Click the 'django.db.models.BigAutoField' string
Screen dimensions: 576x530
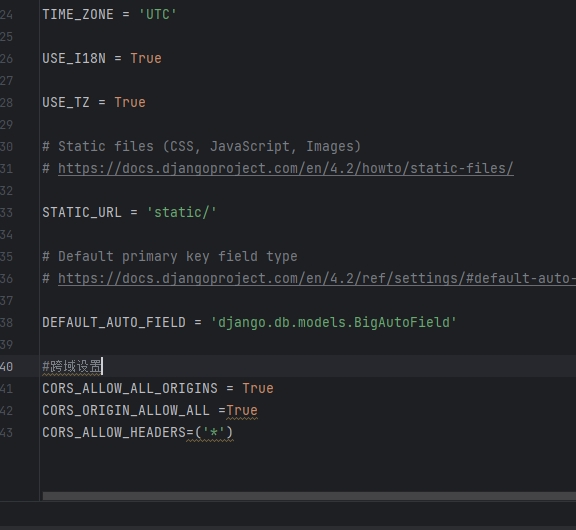point(334,323)
